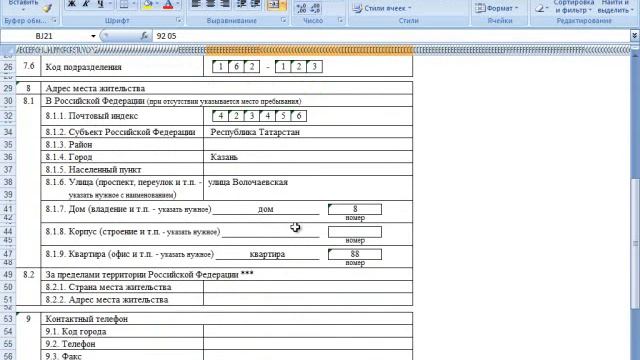Click the empty Код города value cell
The height and width of the screenshot is (360, 640).
point(308,331)
